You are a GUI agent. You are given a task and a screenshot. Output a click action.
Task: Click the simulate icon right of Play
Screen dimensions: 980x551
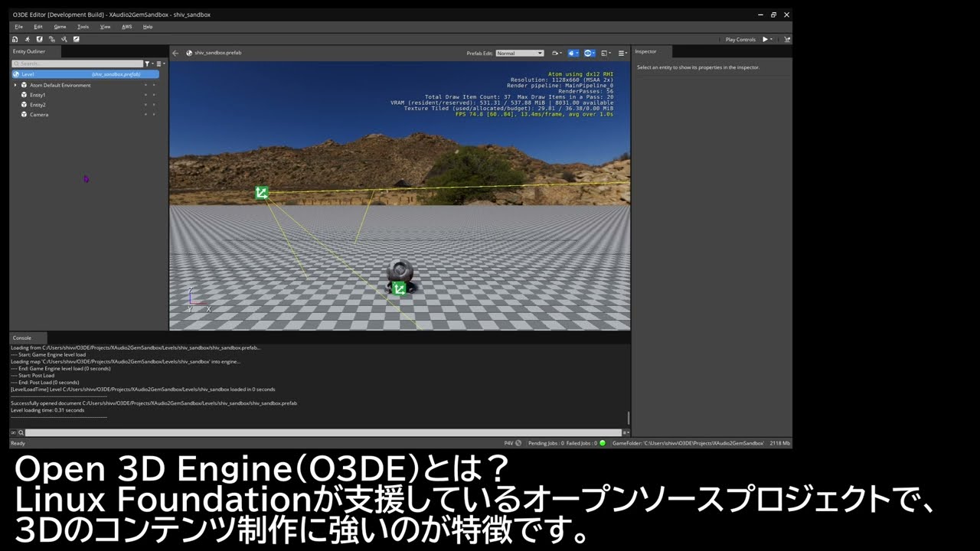[x=786, y=39]
